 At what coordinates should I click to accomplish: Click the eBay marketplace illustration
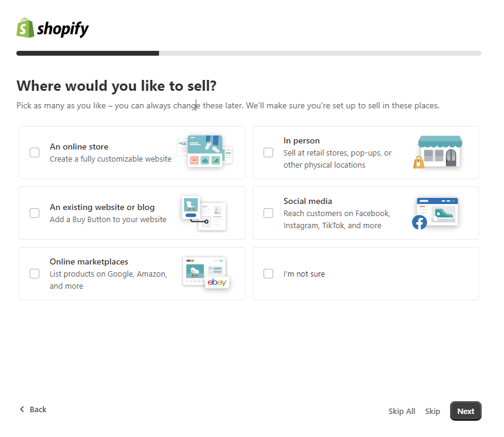coord(206,272)
